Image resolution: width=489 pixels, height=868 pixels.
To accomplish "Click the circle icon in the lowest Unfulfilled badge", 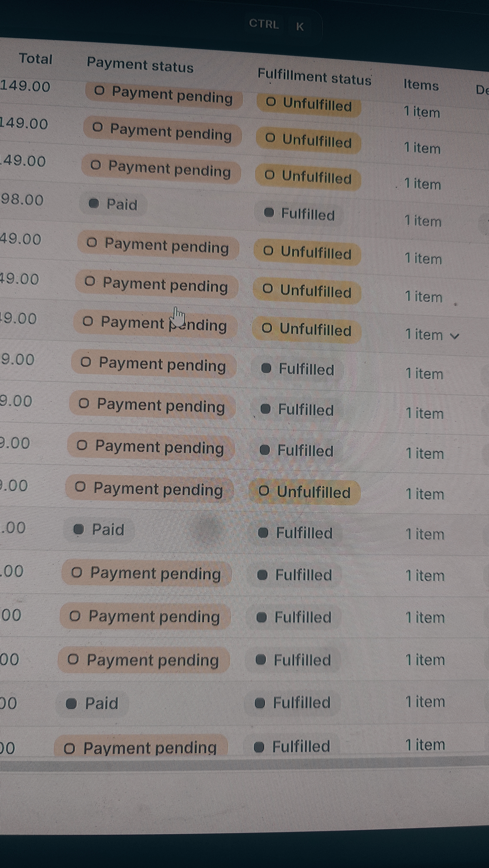I will click(x=264, y=491).
